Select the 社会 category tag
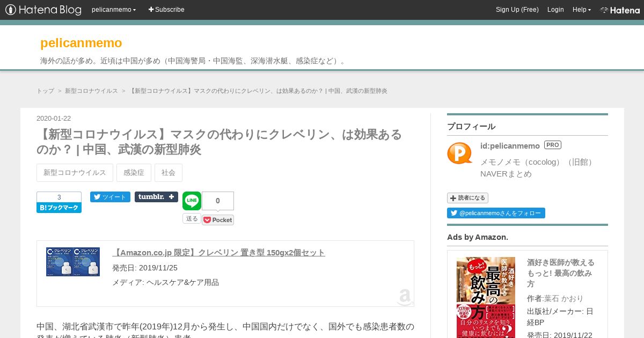Image resolution: width=644 pixels, height=338 pixels. [169, 173]
